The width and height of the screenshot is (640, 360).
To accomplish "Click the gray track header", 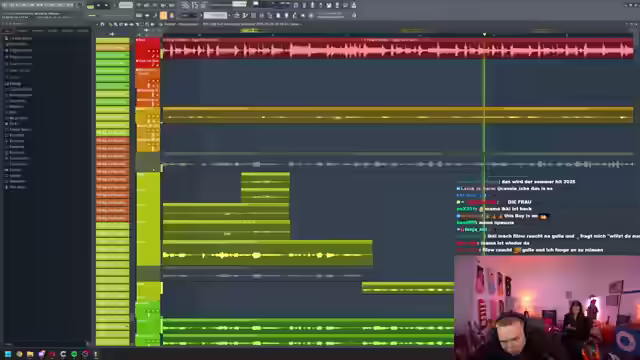I will 148,162.
